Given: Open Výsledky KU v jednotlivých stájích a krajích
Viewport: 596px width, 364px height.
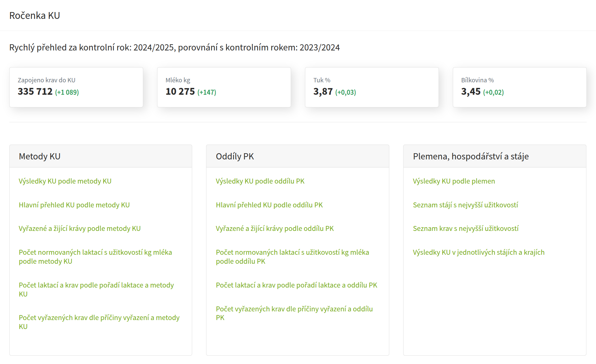Looking at the screenshot, I should pyautogui.click(x=479, y=252).
